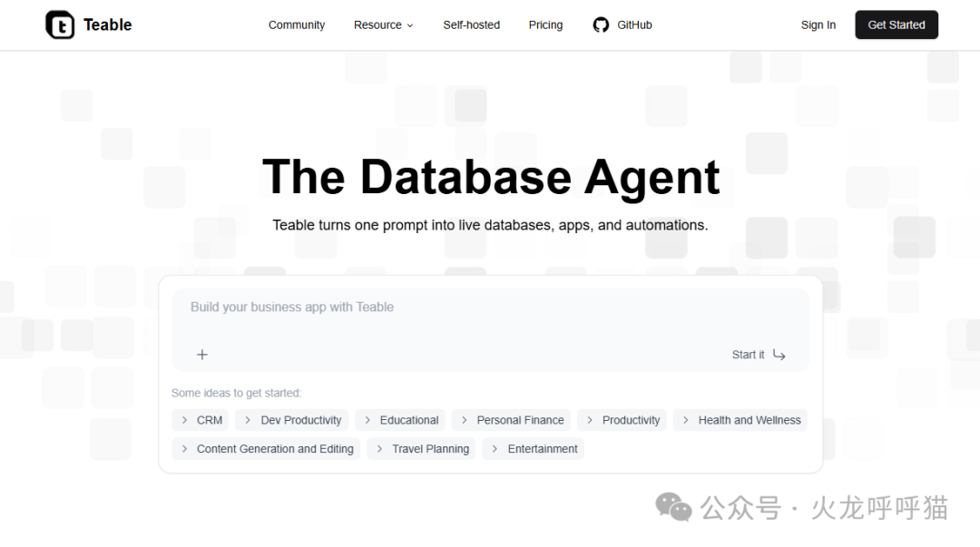The width and height of the screenshot is (980, 547).
Task: Select the CRM idea label
Action: pos(210,420)
